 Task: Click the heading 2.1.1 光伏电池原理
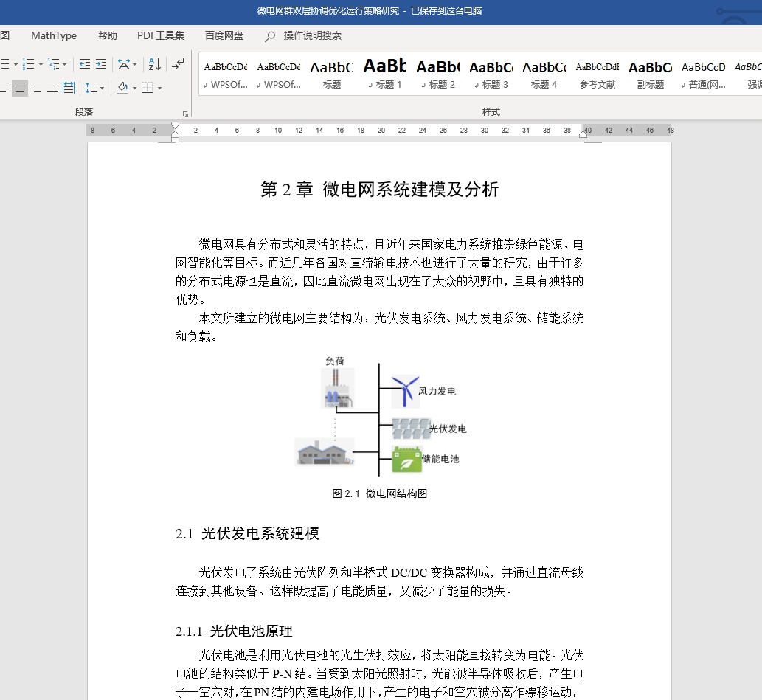tap(235, 631)
